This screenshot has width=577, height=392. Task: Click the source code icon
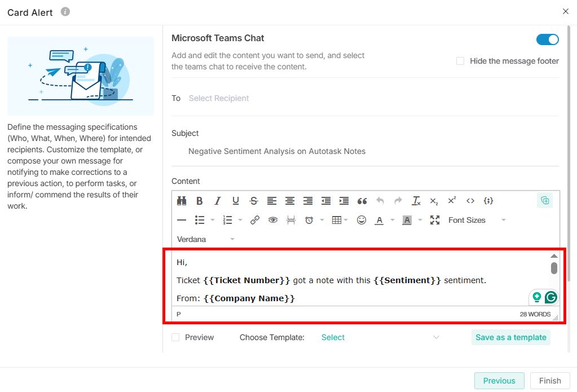(x=470, y=201)
